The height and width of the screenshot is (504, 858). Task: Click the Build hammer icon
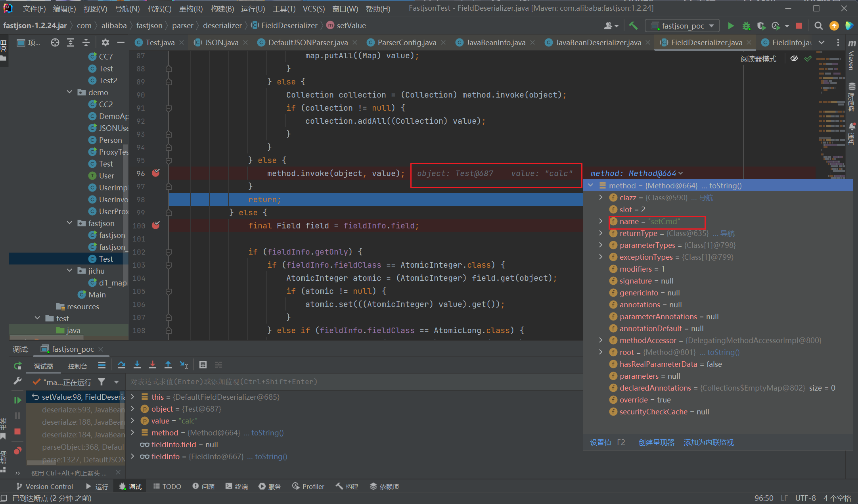coord(633,26)
